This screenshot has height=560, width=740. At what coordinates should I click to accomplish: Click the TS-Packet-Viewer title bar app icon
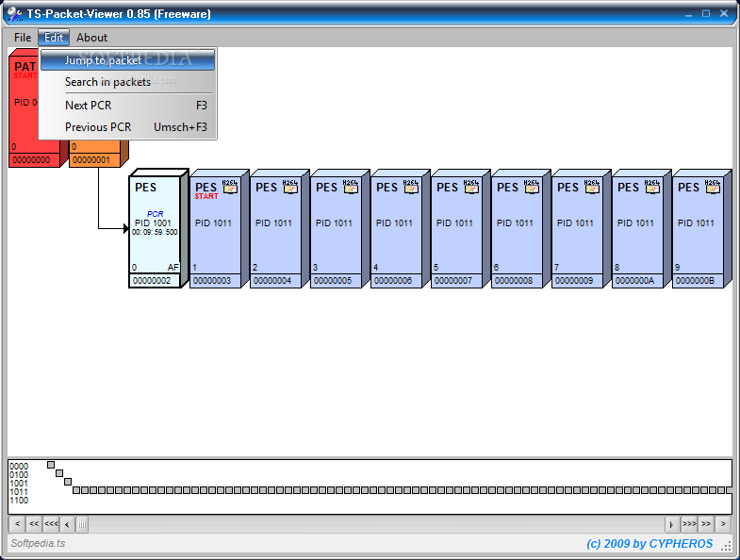pos(15,14)
